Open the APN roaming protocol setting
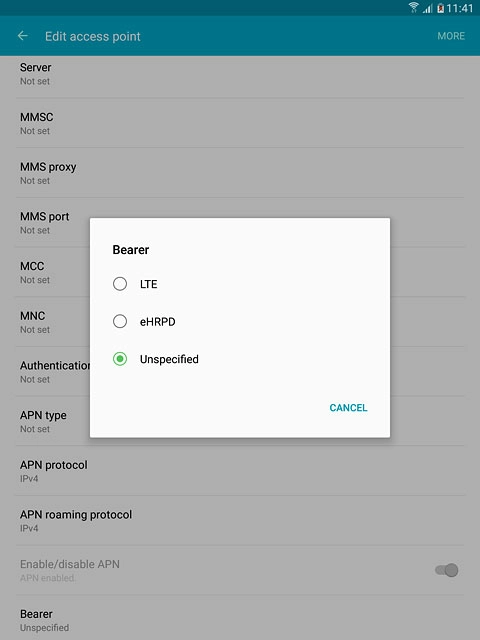 (x=240, y=520)
